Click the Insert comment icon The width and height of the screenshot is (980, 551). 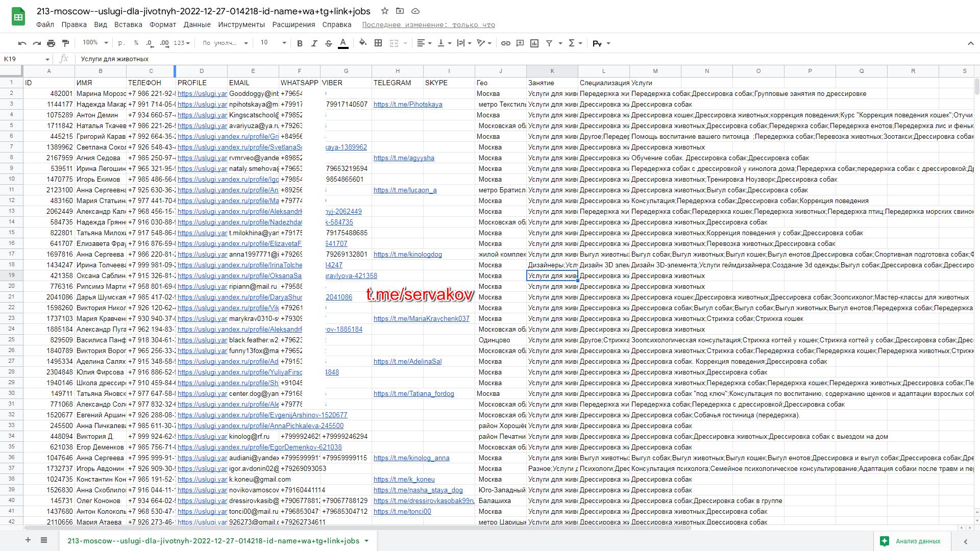click(x=520, y=43)
